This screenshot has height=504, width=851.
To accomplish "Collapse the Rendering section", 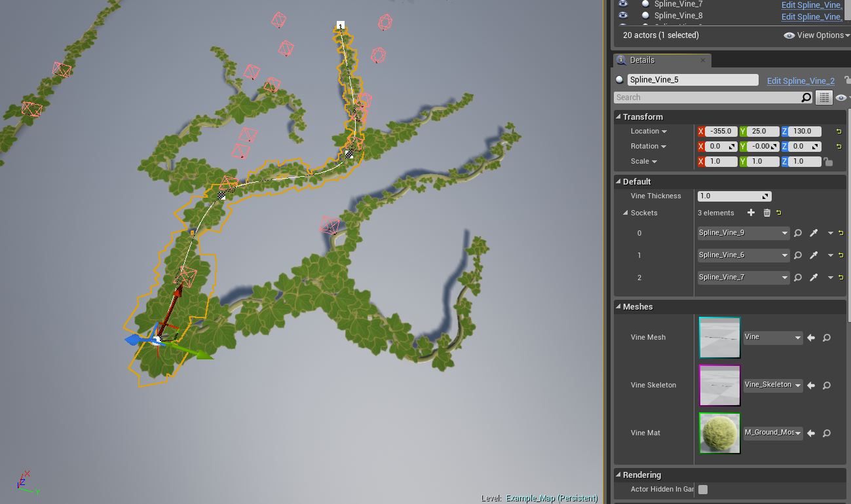I will [618, 475].
